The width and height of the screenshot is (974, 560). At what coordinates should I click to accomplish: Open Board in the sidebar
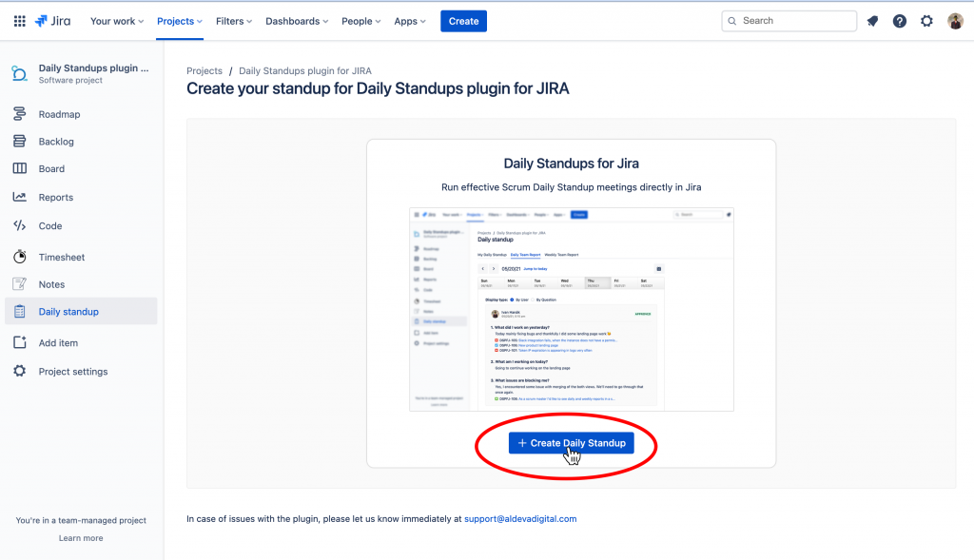(x=82, y=169)
